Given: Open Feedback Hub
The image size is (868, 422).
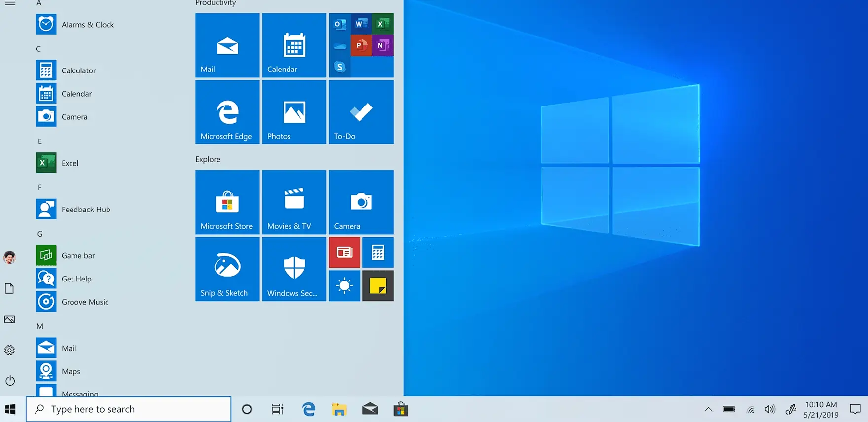Looking at the screenshot, I should (73, 210).
